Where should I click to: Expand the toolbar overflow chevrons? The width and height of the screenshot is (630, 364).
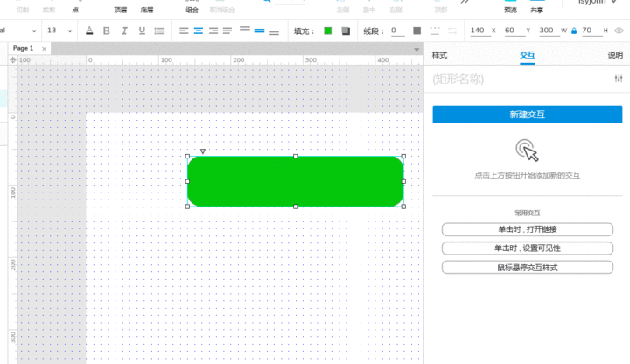(465, 2)
